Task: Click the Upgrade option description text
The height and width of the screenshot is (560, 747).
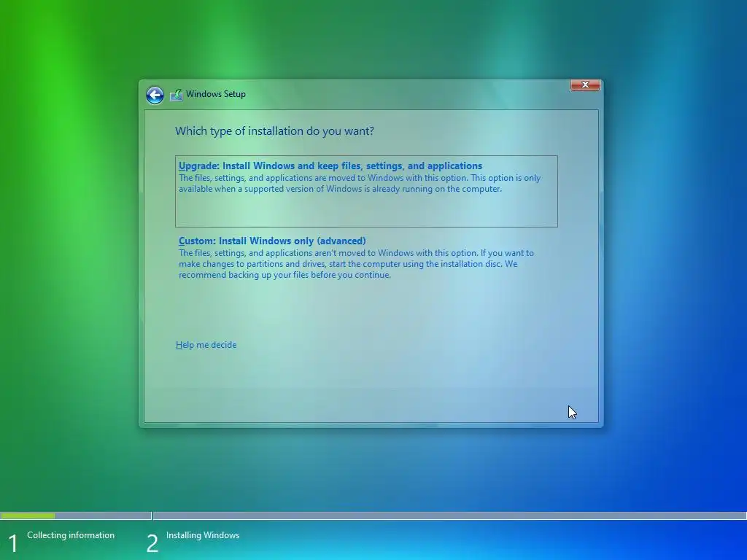Action: pyautogui.click(x=360, y=183)
